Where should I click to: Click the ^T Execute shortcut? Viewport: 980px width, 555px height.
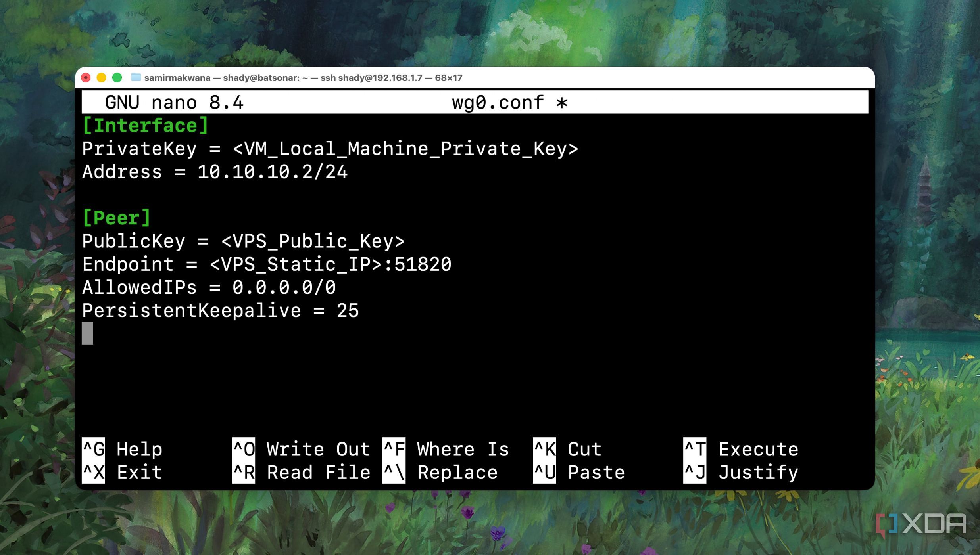[x=741, y=449]
